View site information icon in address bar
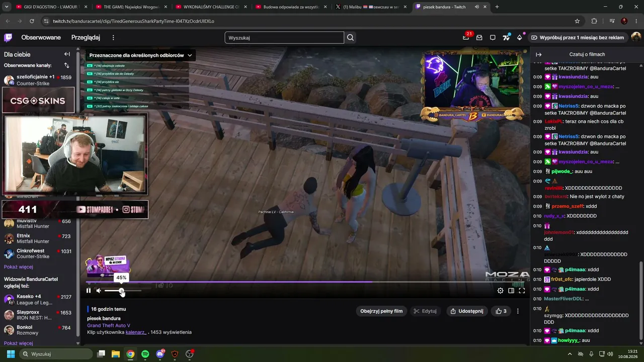Screen dimensions: 644x362 pyautogui.click(x=46, y=21)
